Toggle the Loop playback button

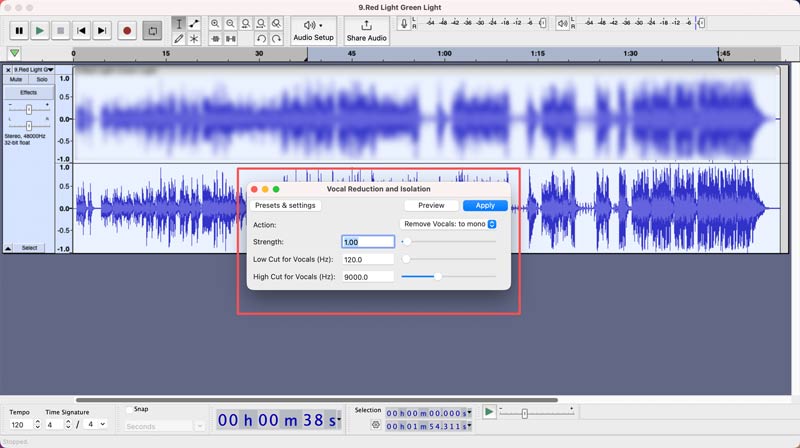click(153, 31)
